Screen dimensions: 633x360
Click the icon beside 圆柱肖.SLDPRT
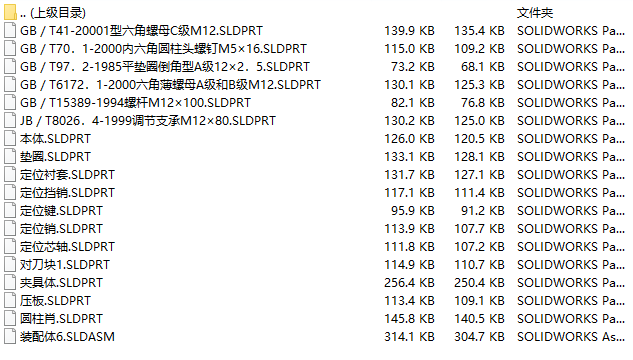point(10,318)
